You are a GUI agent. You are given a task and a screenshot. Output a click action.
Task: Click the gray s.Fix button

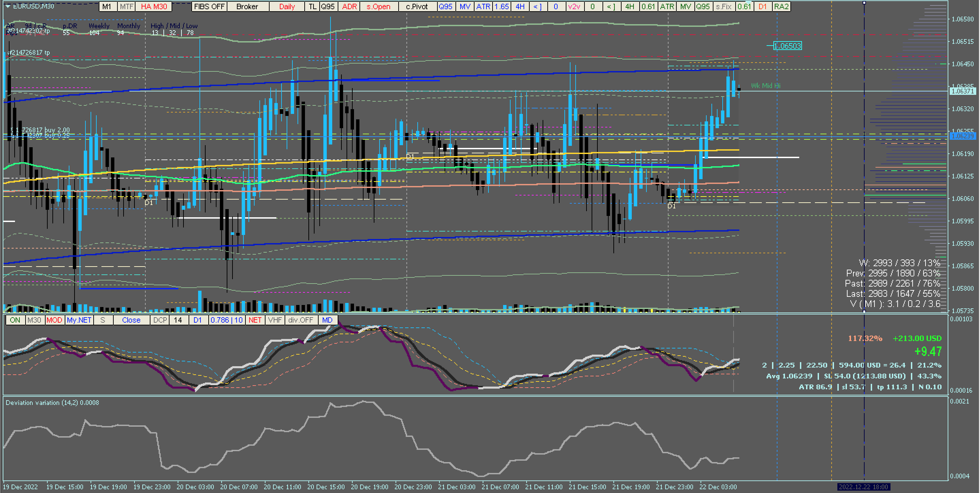pos(723,6)
